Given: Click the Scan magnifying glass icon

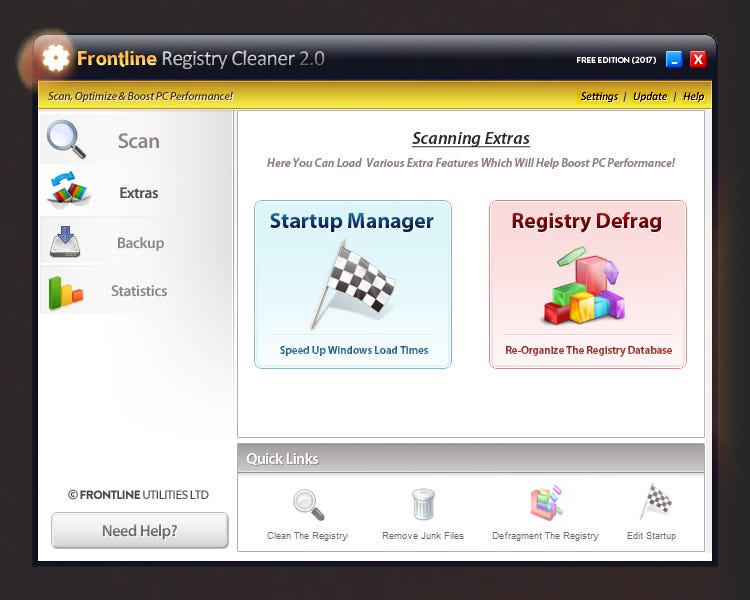Looking at the screenshot, I should tap(66, 139).
